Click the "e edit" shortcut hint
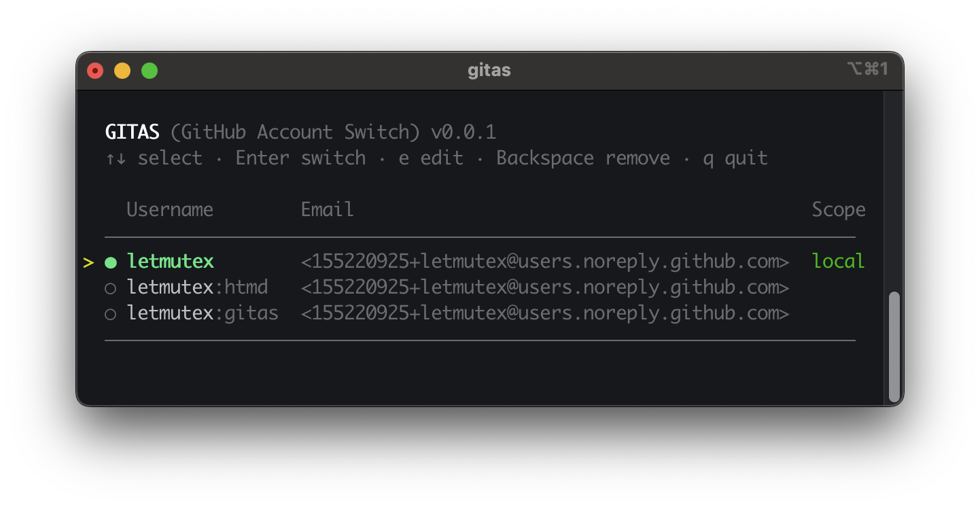980x507 pixels. 431,158
